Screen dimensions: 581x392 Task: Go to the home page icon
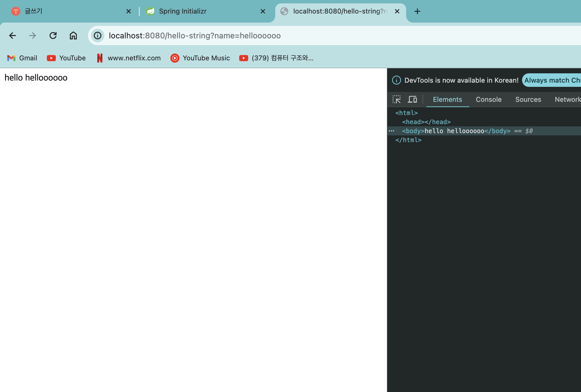(x=73, y=36)
